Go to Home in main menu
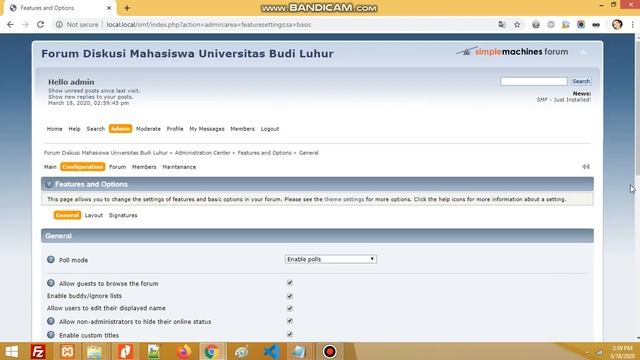 [x=54, y=129]
